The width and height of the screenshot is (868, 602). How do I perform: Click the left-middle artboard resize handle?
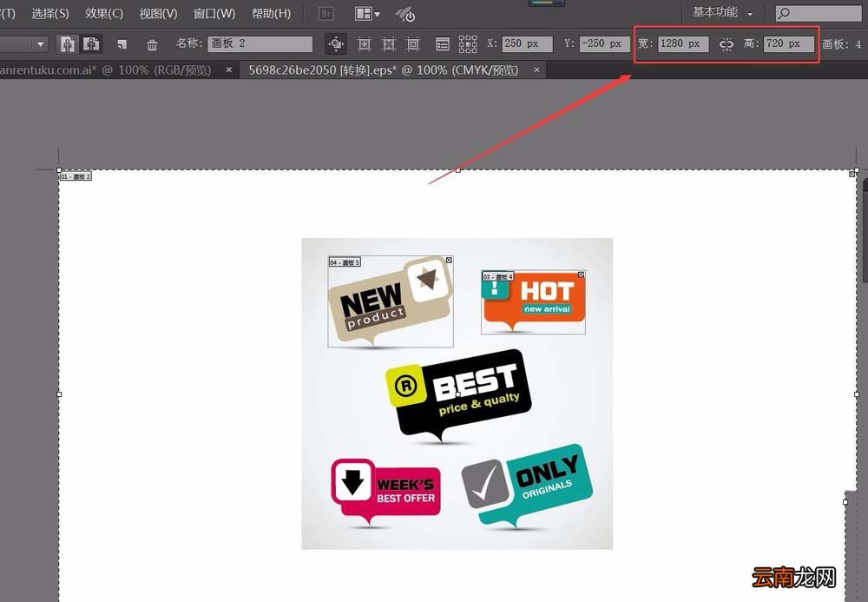(x=59, y=394)
